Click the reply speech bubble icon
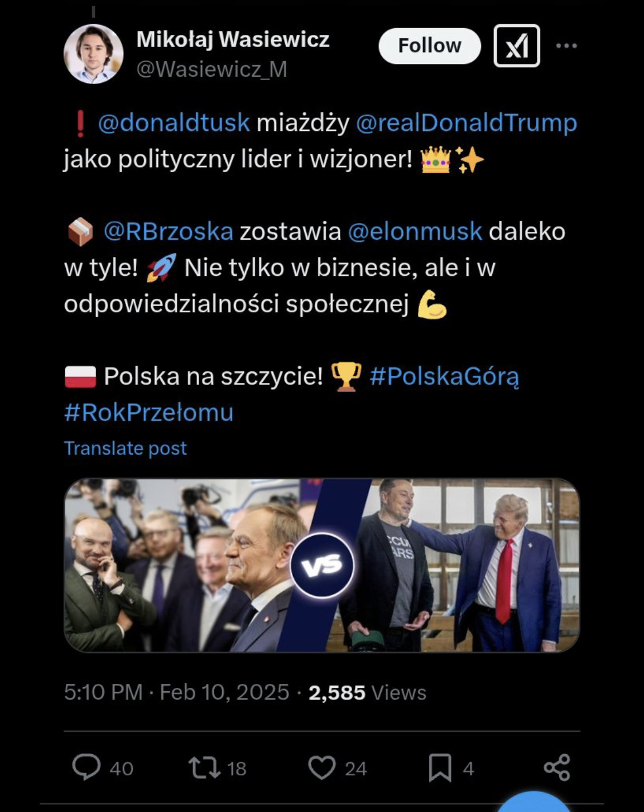Image resolution: width=644 pixels, height=812 pixels. [86, 767]
